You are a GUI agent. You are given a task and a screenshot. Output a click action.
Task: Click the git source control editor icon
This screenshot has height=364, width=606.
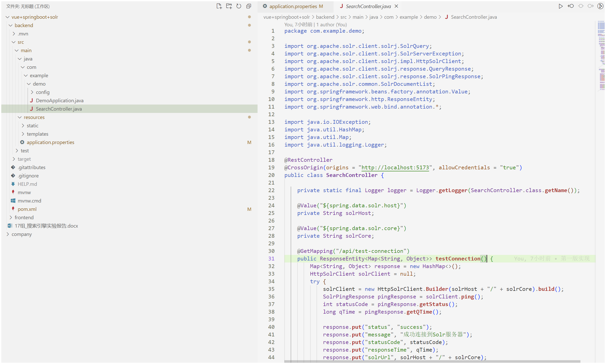coord(600,6)
